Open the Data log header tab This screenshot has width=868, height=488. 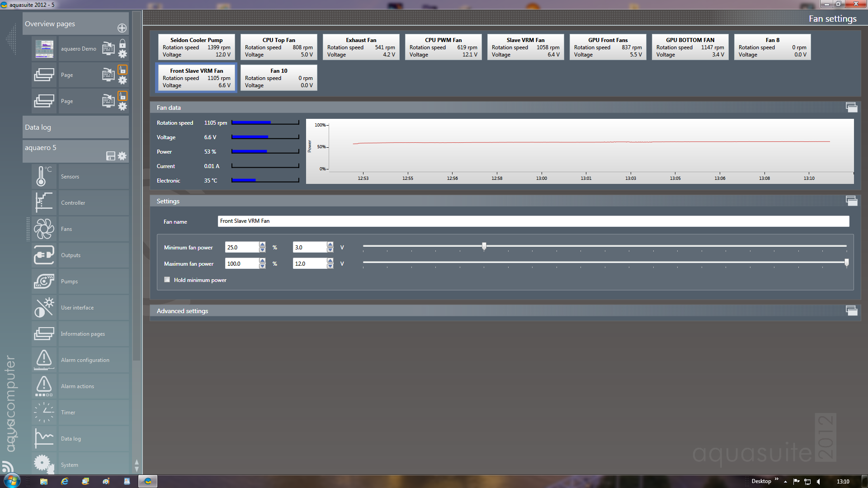(x=75, y=127)
